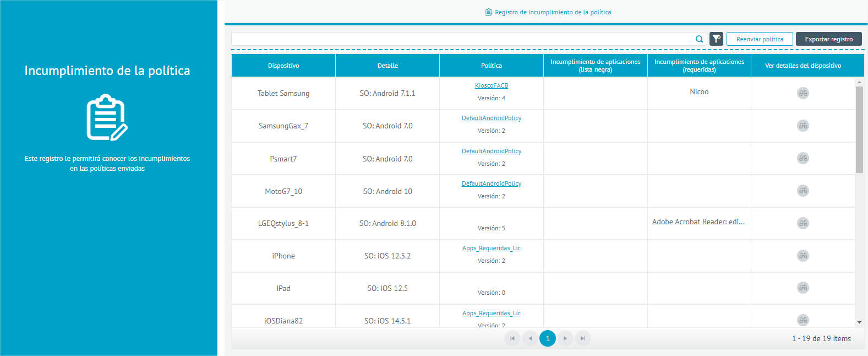Click the vertical scrollbar thumb

[x=859, y=130]
